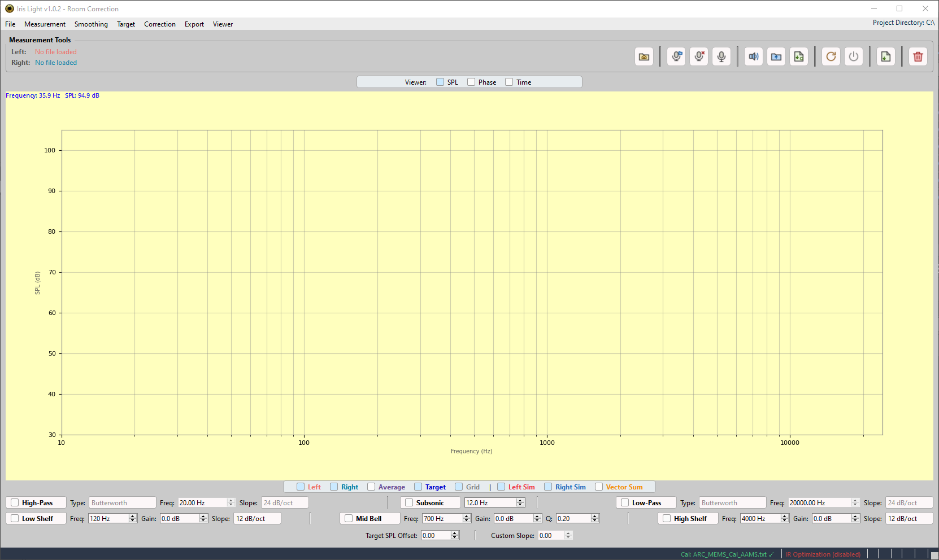
Task: Click the Cal: ARC_MEMS_Cal_AAMS.txt status text
Action: (727, 554)
